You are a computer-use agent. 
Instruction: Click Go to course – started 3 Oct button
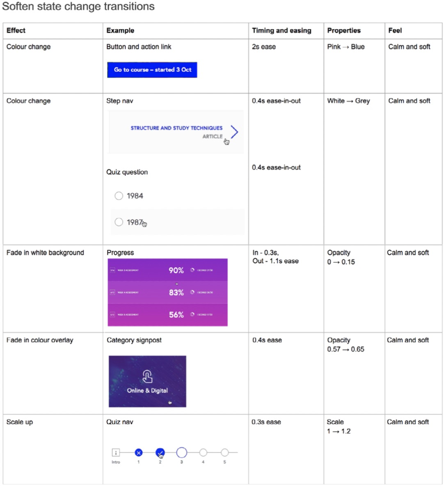point(152,70)
